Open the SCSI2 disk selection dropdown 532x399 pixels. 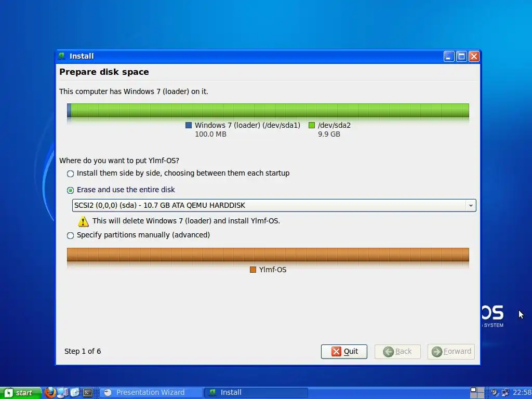[274, 205]
